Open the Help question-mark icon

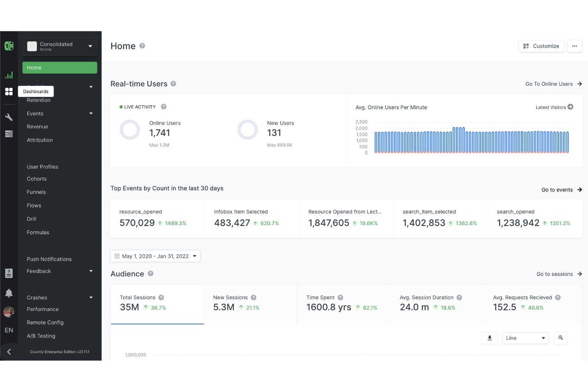[9, 273]
